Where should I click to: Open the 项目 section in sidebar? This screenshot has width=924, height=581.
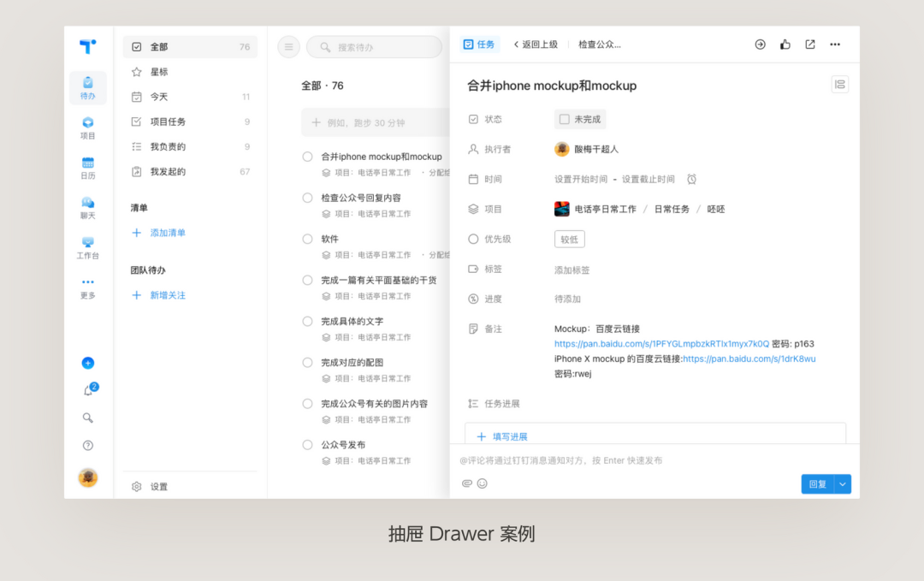coord(88,127)
